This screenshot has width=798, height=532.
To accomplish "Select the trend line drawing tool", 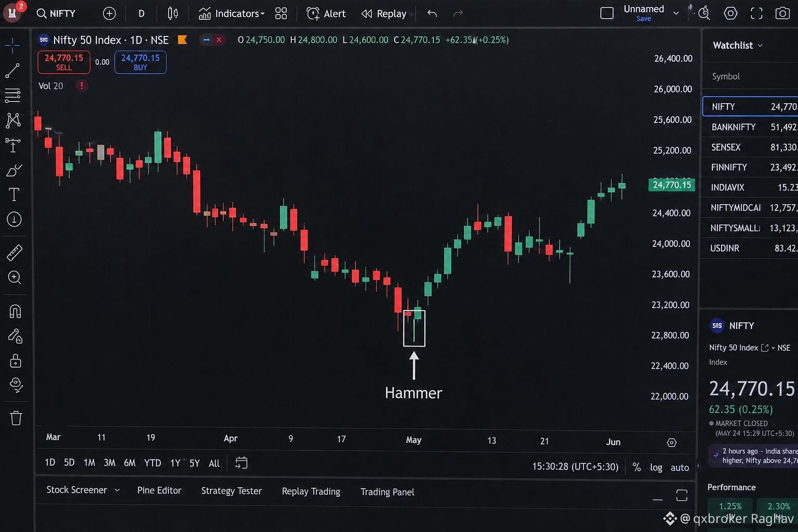I will coord(13,71).
